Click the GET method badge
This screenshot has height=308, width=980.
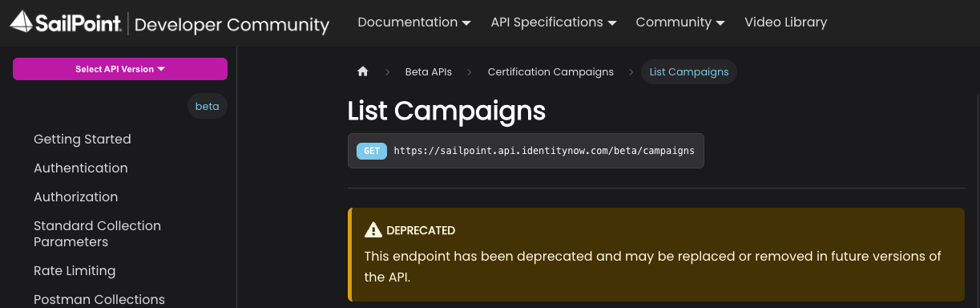pyautogui.click(x=372, y=151)
